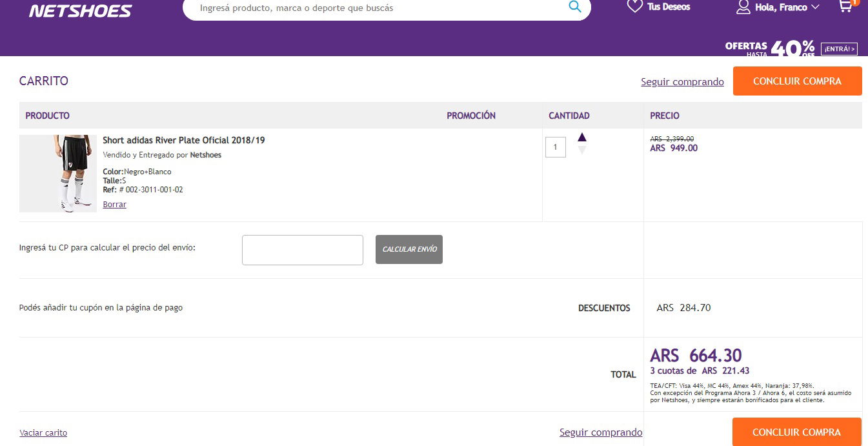Image resolution: width=868 pixels, height=446 pixels.
Task: Click the OFERTAS HASTA 40% OFF banner
Action: pyautogui.click(x=770, y=48)
